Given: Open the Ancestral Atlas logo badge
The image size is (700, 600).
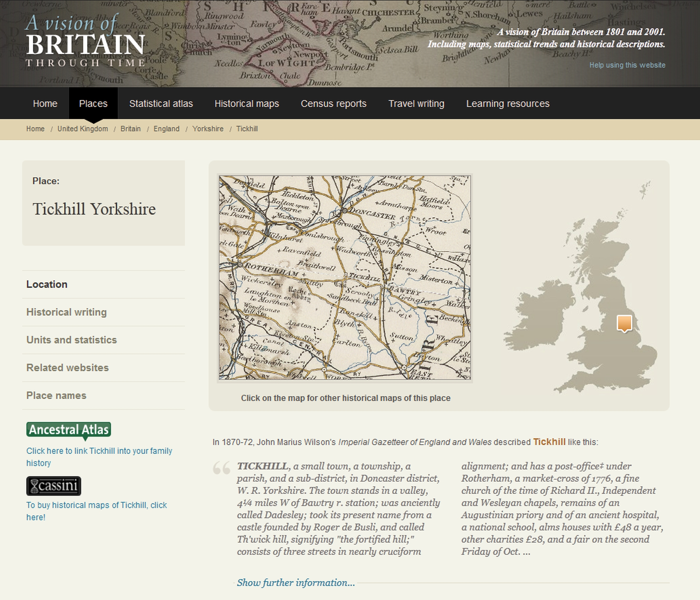Looking at the screenshot, I should coord(68,431).
